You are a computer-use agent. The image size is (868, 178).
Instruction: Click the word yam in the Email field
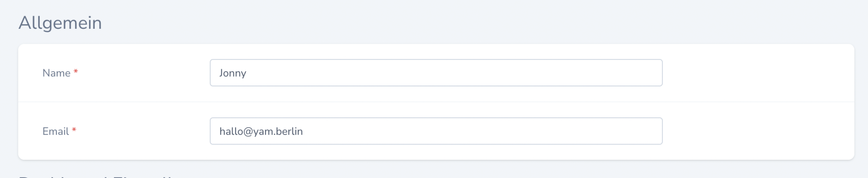[x=263, y=132]
